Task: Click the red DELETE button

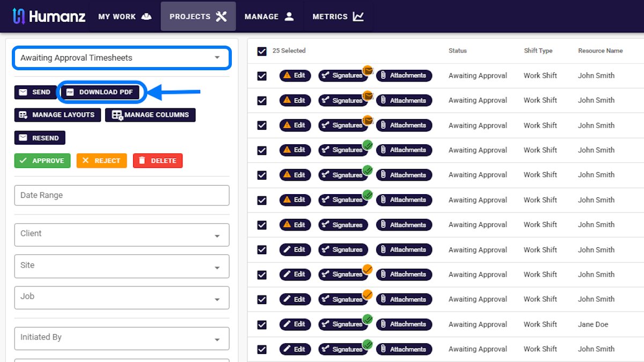Action: [158, 161]
